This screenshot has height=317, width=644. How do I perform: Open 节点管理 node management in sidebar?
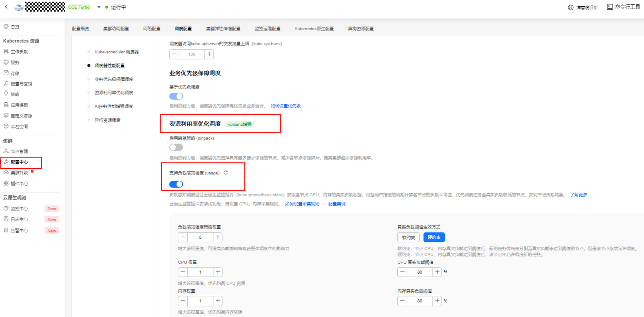click(16, 151)
